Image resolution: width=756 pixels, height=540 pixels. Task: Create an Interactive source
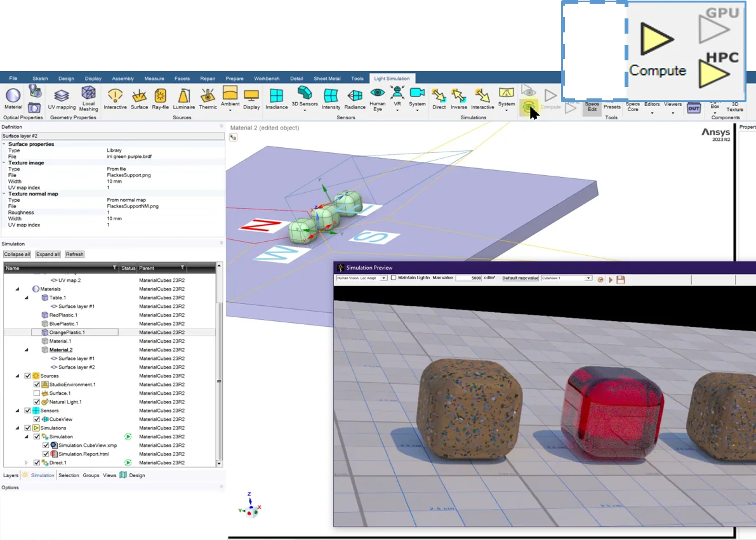click(x=116, y=99)
